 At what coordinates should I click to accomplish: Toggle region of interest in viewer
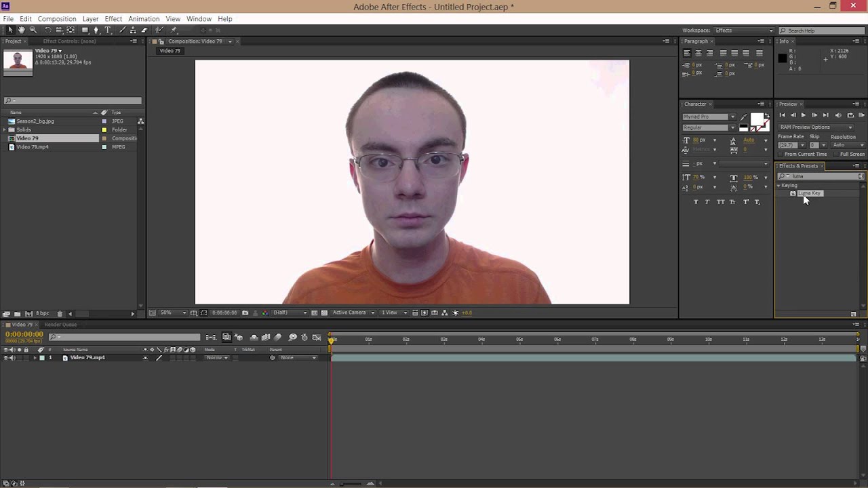314,312
